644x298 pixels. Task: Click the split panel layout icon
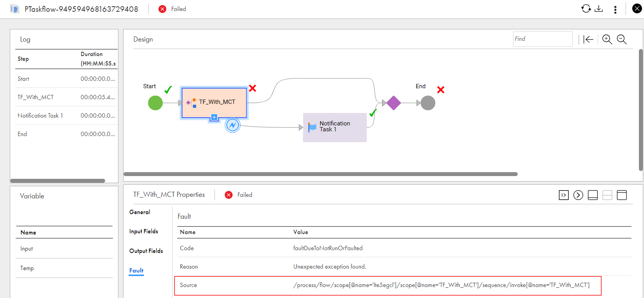(607, 195)
